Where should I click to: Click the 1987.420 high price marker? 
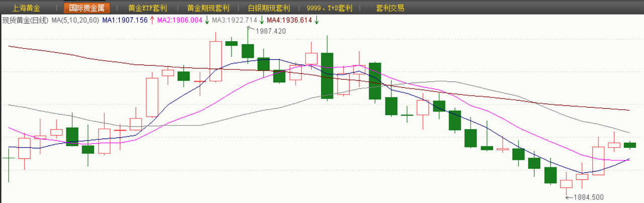[x=270, y=31]
